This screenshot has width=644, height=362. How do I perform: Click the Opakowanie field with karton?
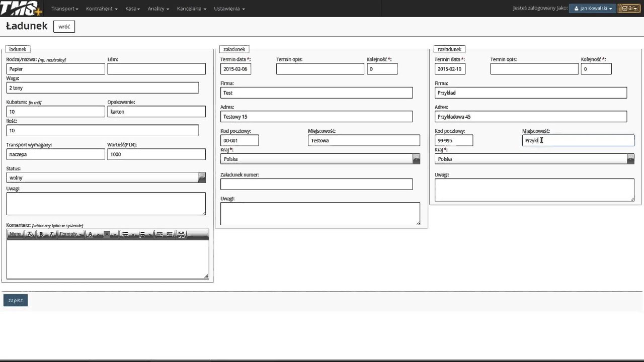[x=156, y=112]
